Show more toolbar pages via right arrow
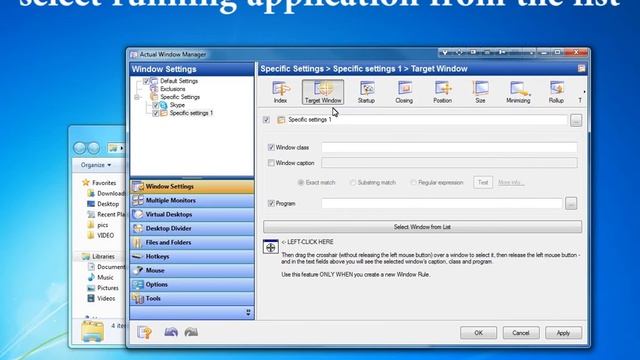 pyautogui.click(x=584, y=92)
